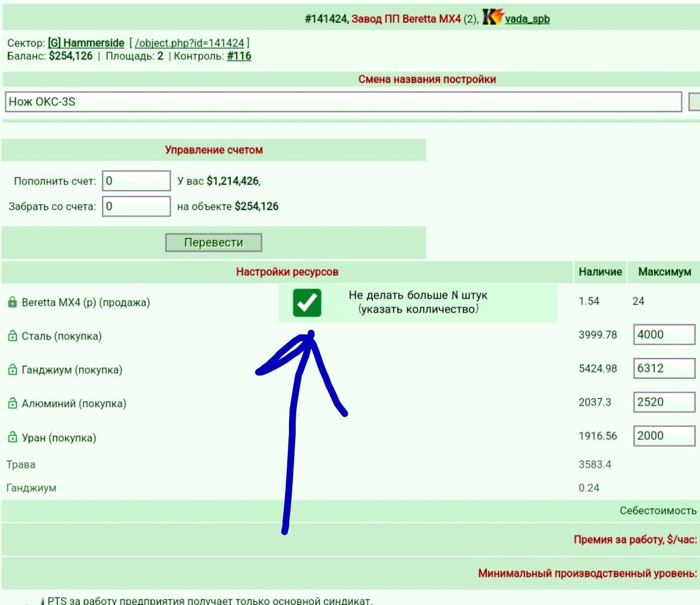700x605 pixels.
Task: Click the Перевести button
Action: tap(213, 243)
